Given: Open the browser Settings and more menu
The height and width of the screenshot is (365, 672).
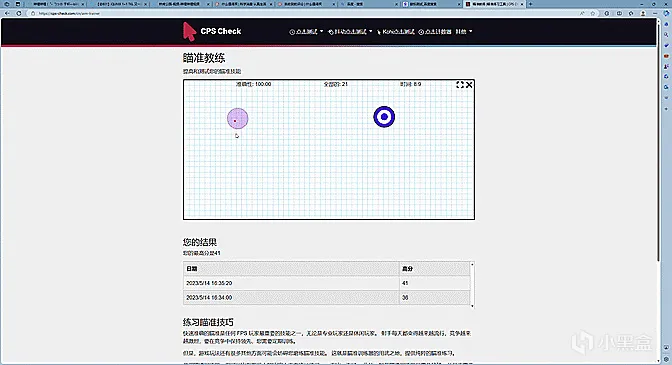Looking at the screenshot, I should [x=654, y=13].
